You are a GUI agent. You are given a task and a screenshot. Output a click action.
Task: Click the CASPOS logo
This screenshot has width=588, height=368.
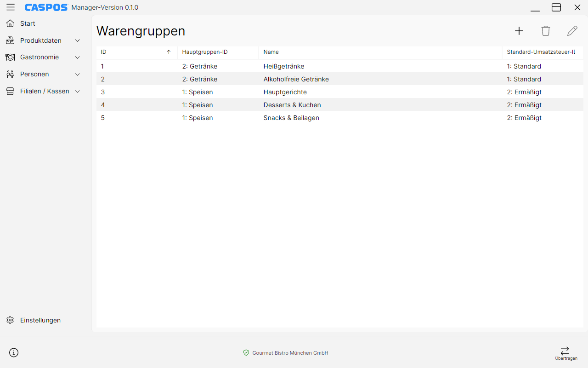46,7
